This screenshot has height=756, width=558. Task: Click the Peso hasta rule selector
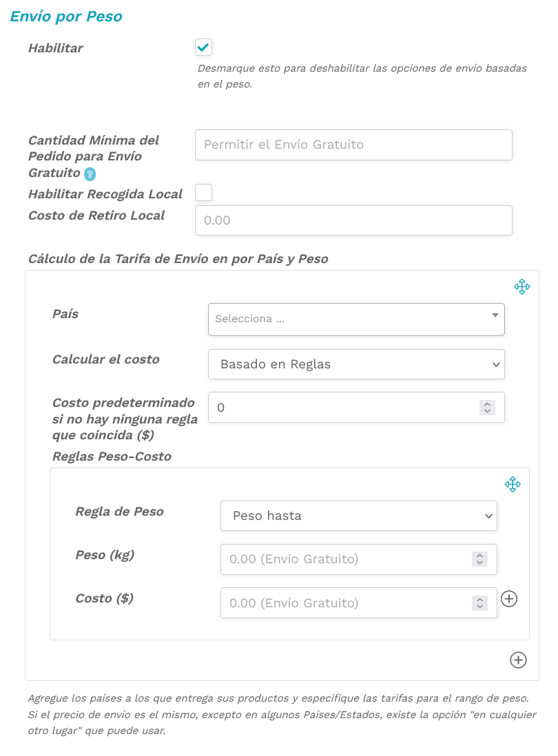pos(358,515)
